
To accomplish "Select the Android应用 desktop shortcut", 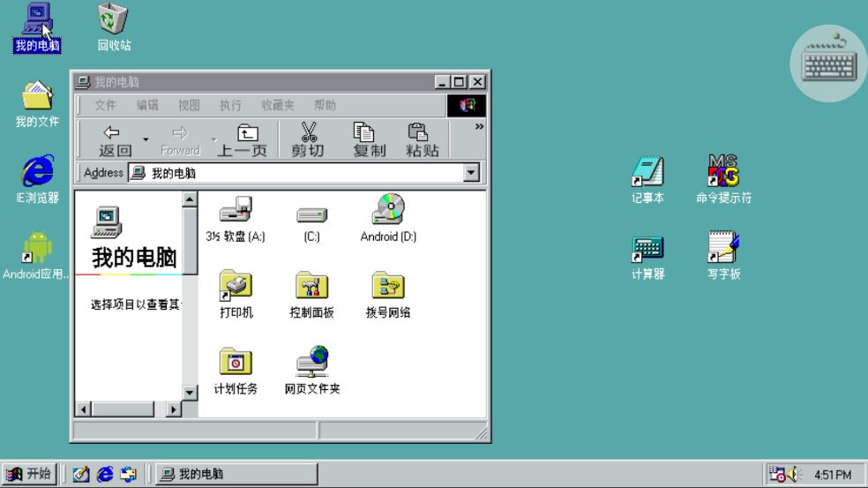I will pyautogui.click(x=37, y=256).
